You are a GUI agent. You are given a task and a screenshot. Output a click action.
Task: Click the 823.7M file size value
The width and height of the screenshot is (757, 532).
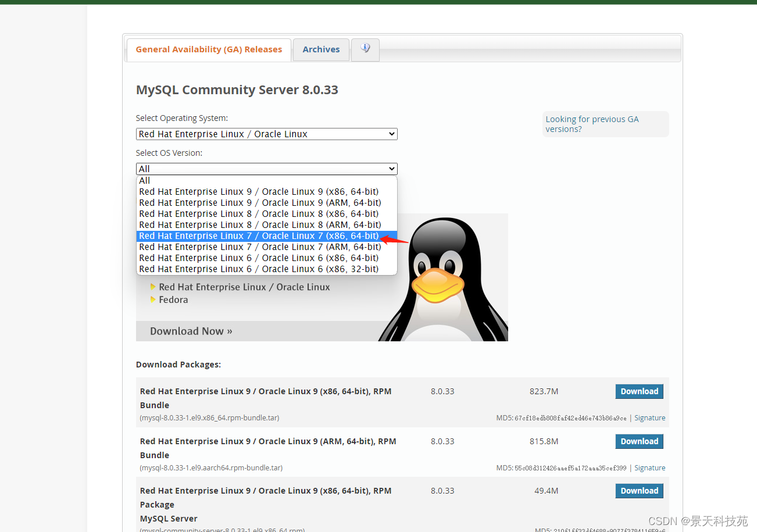pyautogui.click(x=544, y=391)
